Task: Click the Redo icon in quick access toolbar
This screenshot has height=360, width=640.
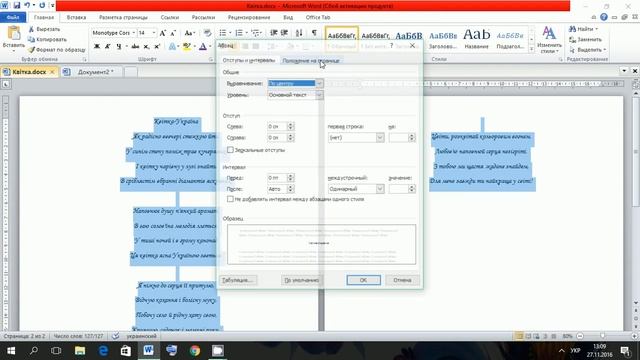Action: (x=42, y=5)
